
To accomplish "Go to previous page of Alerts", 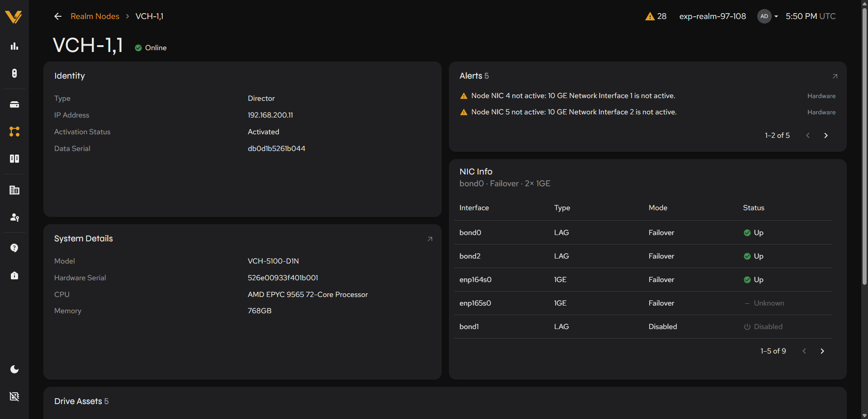I will tap(808, 136).
